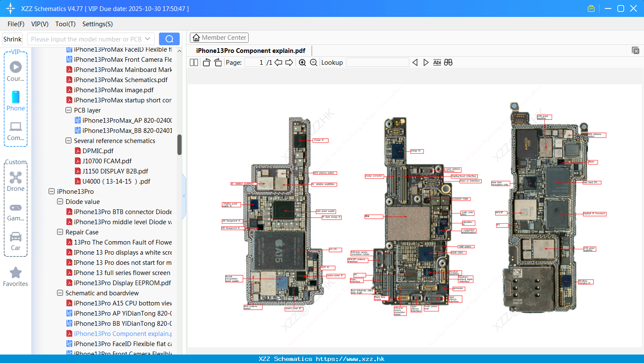Collapse the Diode value folder
The height and width of the screenshot is (363, 644).
pos(60,201)
